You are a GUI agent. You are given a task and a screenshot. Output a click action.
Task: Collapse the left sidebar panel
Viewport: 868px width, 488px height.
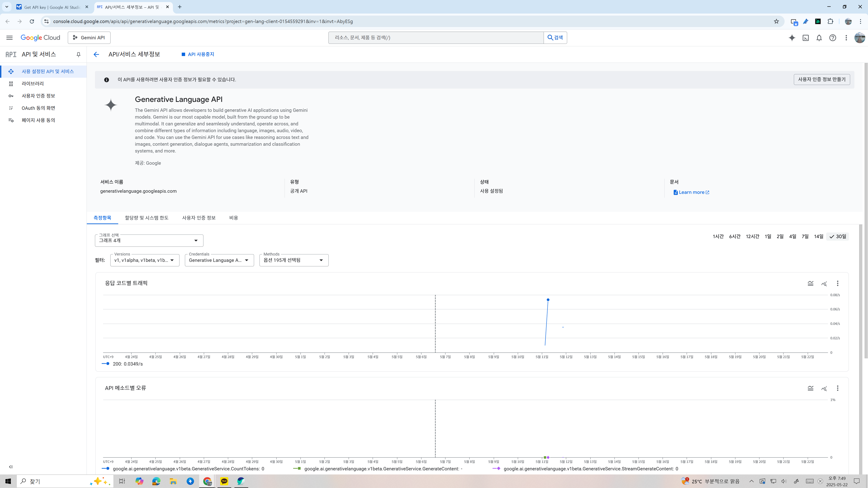click(10, 467)
